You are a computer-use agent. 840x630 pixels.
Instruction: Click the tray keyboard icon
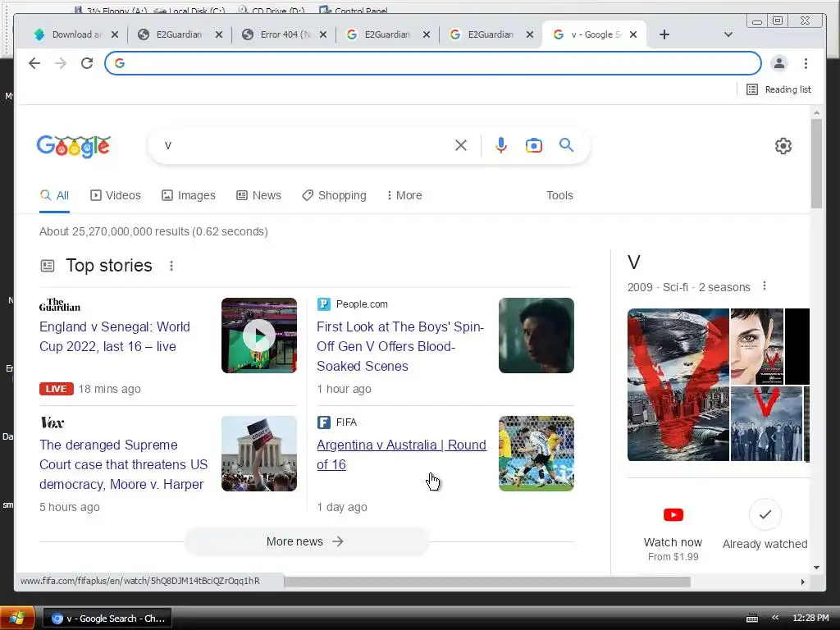click(x=752, y=619)
